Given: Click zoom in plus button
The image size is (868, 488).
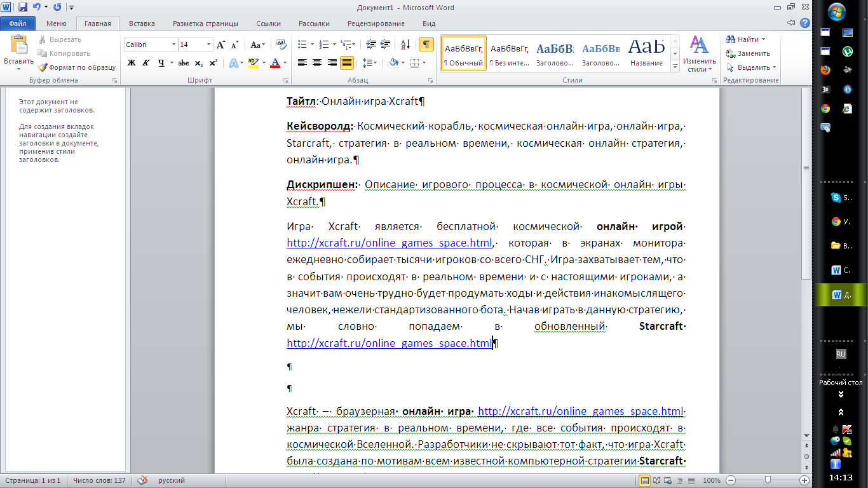Looking at the screenshot, I should (x=804, y=480).
